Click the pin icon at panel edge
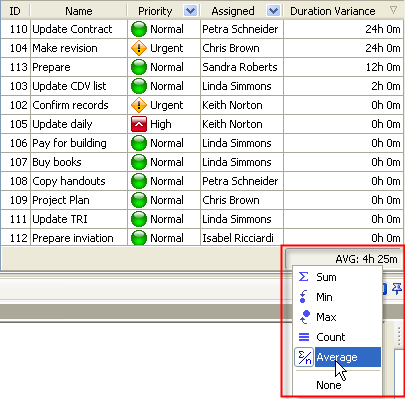405x399 pixels. pyautogui.click(x=397, y=289)
